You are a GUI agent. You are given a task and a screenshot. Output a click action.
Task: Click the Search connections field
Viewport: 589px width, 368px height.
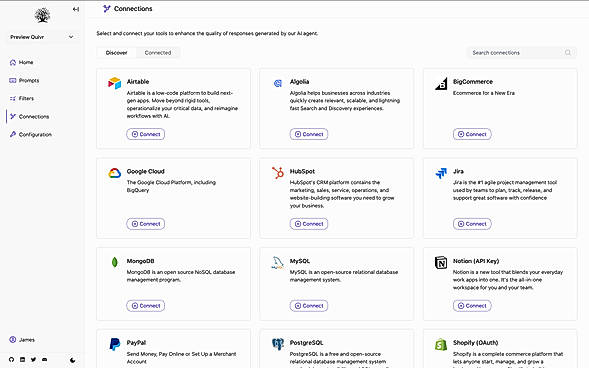click(522, 53)
